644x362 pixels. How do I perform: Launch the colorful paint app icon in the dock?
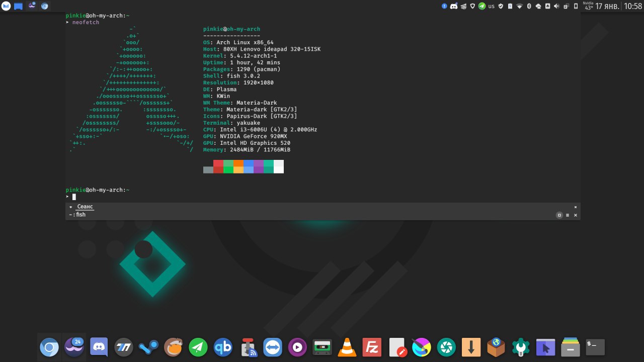[x=422, y=347]
